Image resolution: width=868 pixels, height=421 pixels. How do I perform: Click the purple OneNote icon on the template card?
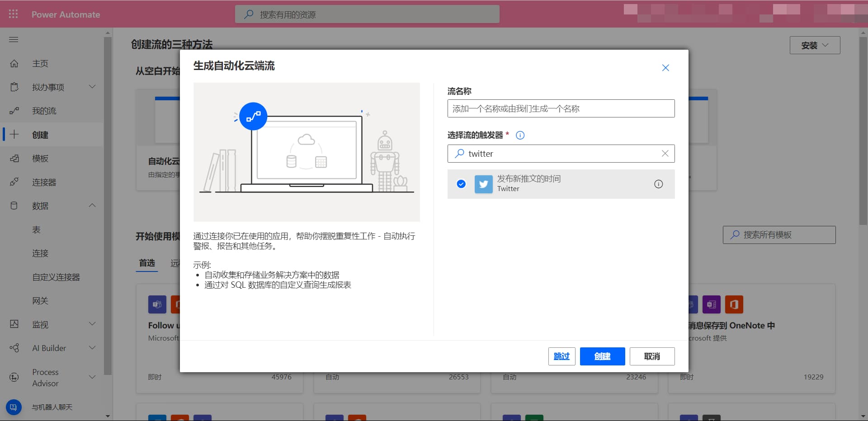[x=711, y=304]
